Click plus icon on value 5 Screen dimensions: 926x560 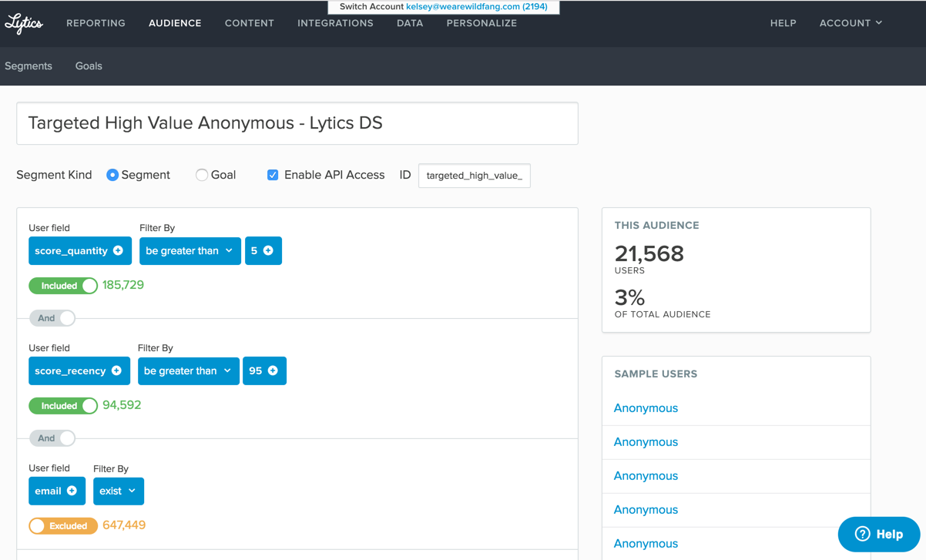(x=268, y=250)
